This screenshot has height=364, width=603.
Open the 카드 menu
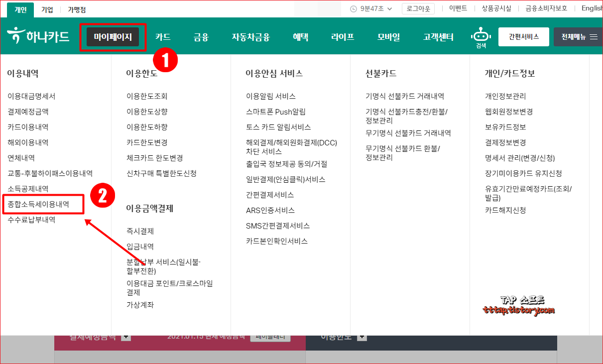[163, 37]
